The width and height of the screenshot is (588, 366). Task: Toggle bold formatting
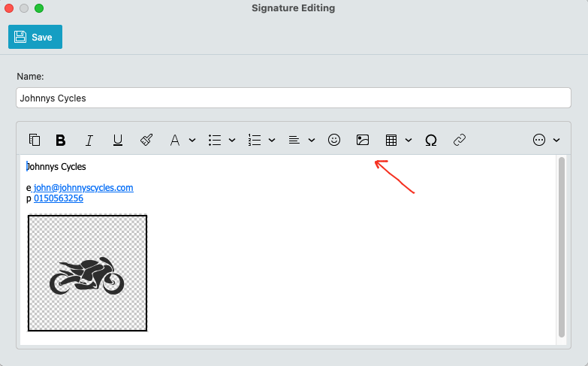[x=60, y=140]
